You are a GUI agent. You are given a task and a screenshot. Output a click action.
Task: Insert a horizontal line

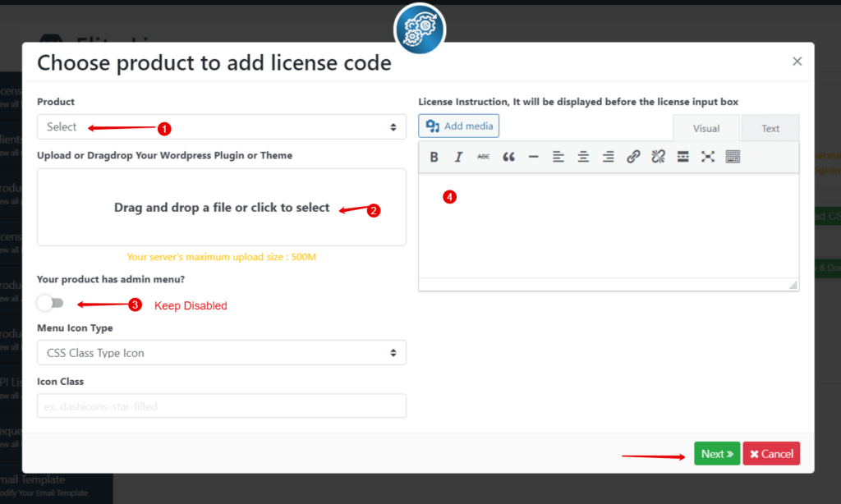533,157
